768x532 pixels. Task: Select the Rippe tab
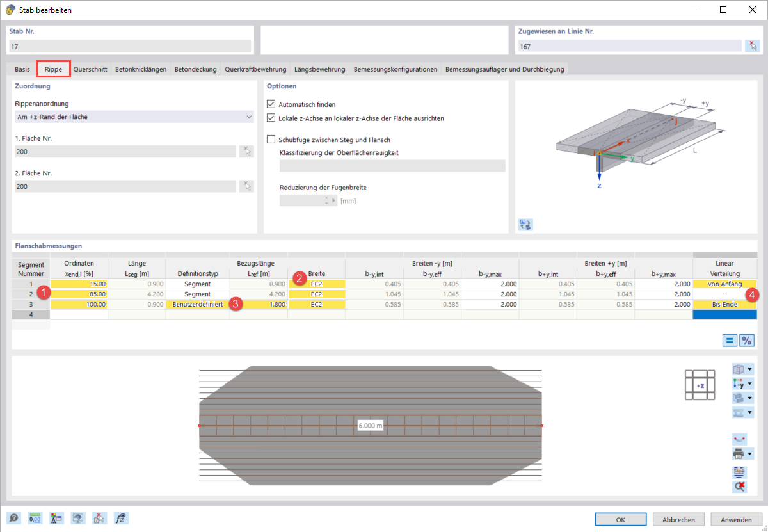pos(53,69)
